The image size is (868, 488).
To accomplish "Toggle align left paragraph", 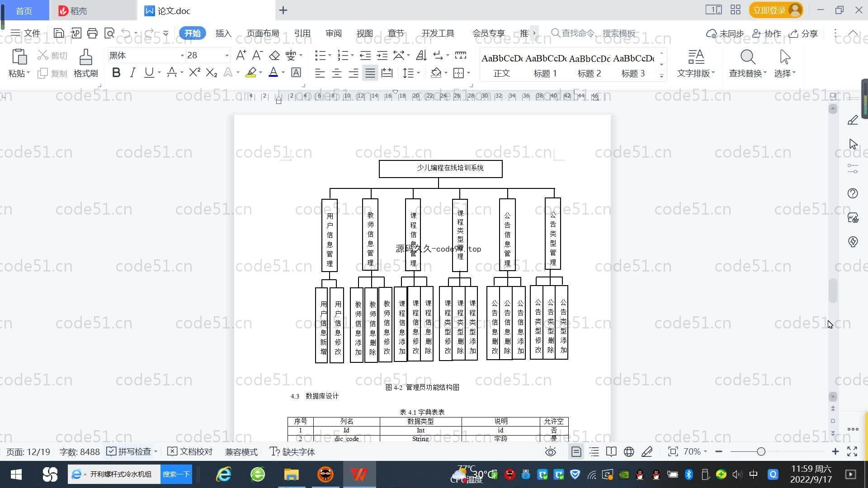I will (x=320, y=72).
